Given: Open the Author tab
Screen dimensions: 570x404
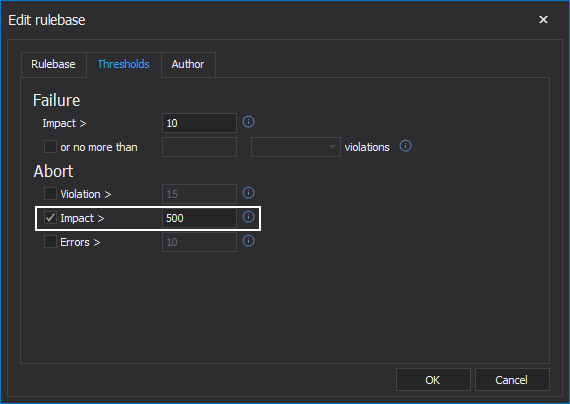Looking at the screenshot, I should (x=188, y=64).
